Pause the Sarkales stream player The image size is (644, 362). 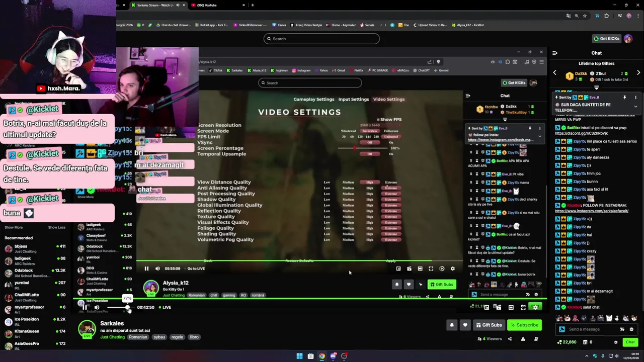coord(85,307)
